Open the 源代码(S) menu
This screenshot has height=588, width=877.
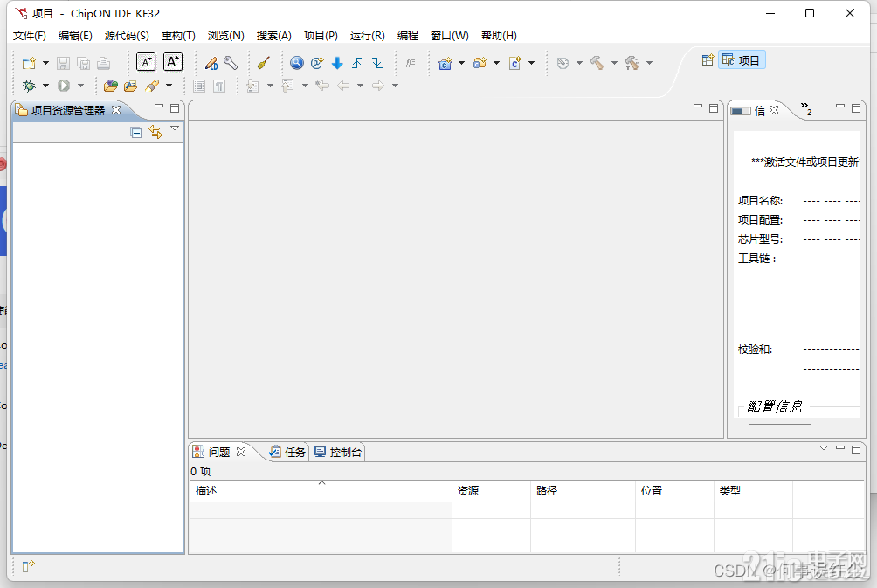(127, 36)
